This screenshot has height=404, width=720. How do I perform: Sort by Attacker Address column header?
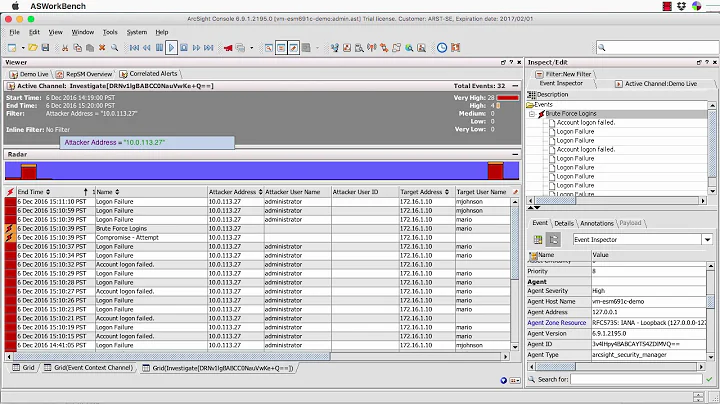pyautogui.click(x=236, y=192)
